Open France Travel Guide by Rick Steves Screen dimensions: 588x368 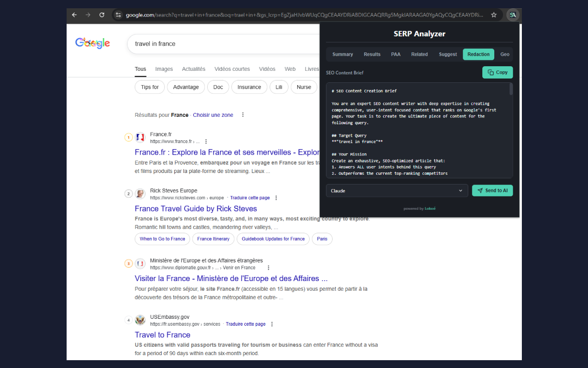(x=196, y=209)
